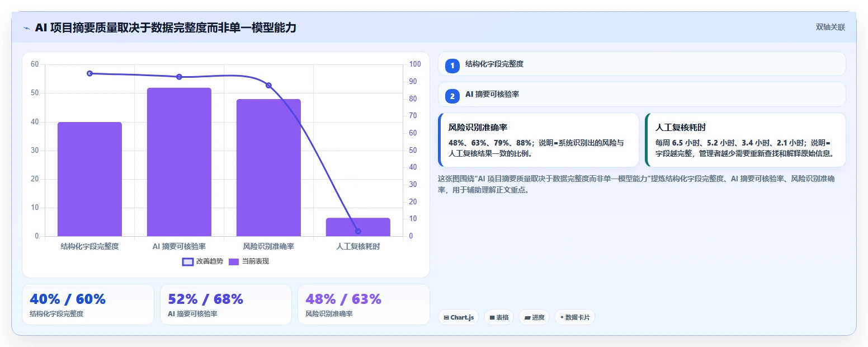This screenshot has height=347, width=868.
Task: Click the 48% / 63% stat card
Action: pos(364,304)
